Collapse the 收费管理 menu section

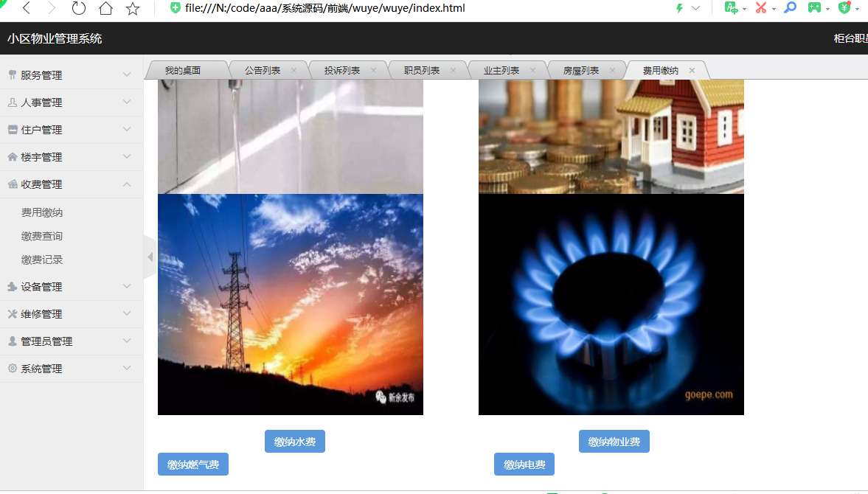click(71, 184)
